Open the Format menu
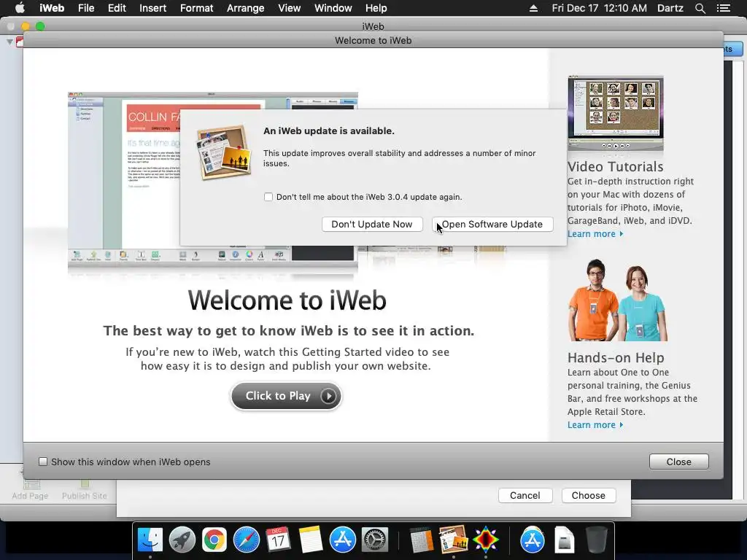 point(197,8)
